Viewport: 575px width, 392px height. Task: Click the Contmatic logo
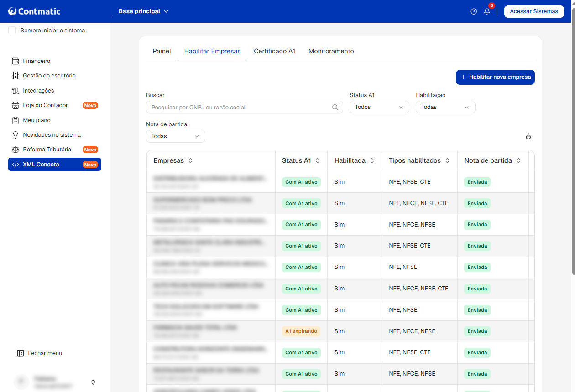click(34, 11)
